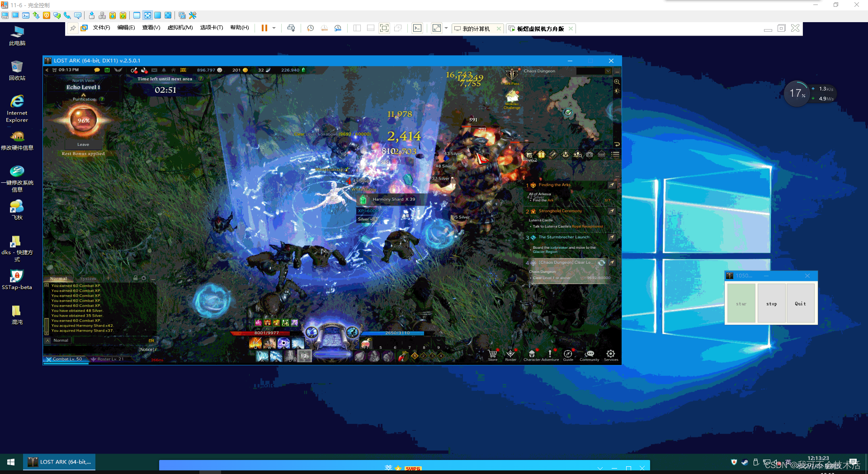The height and width of the screenshot is (474, 868).
Task: Open the Roster icon in game menu
Action: click(510, 354)
